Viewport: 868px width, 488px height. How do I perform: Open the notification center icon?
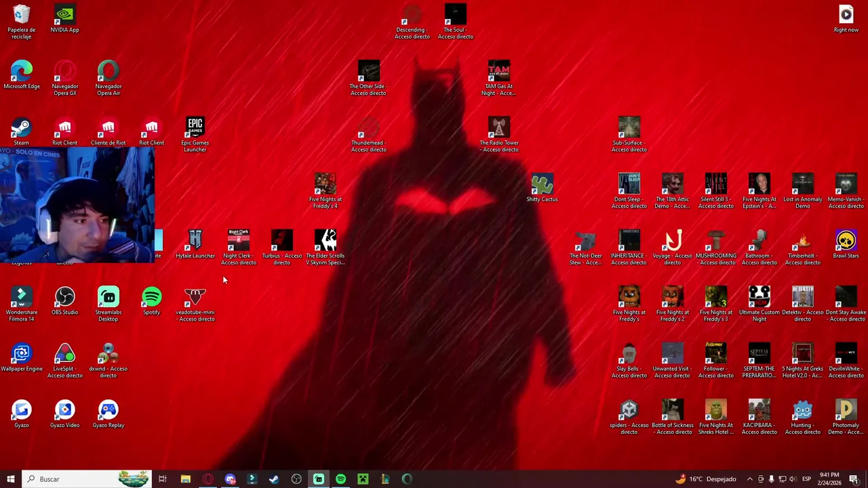coord(854,479)
